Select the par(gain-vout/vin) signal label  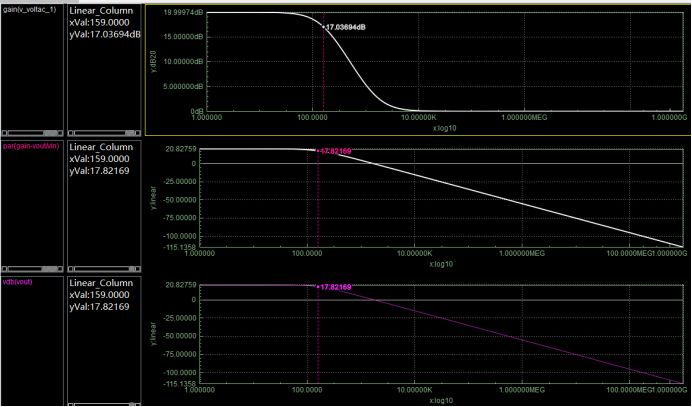click(x=31, y=145)
